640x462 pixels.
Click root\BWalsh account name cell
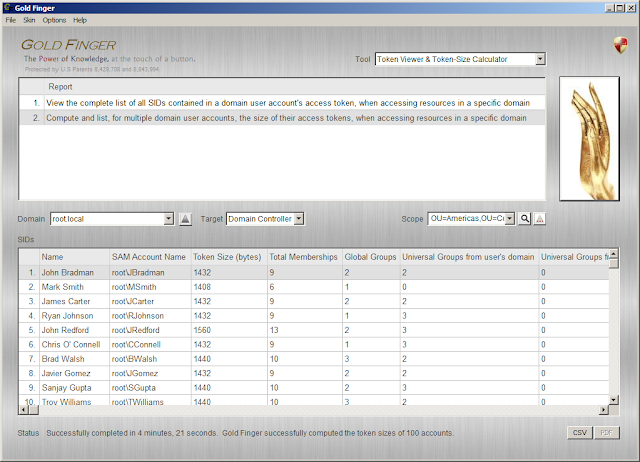pos(150,359)
